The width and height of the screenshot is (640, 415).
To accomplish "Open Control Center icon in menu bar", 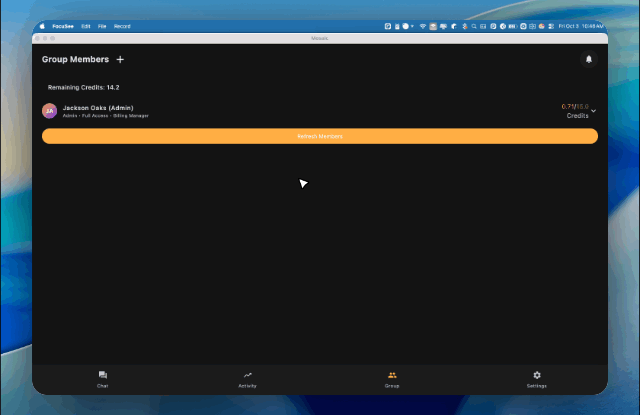I will coord(551,26).
